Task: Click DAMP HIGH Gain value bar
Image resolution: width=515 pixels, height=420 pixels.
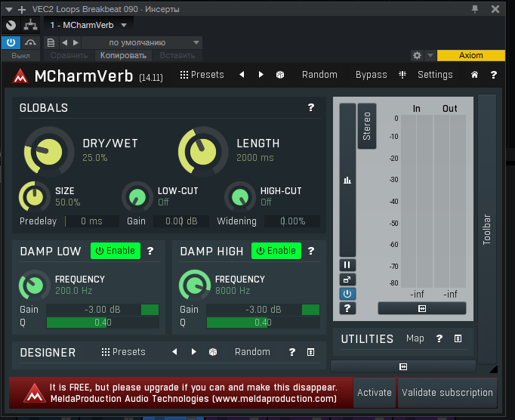Action: [263, 310]
